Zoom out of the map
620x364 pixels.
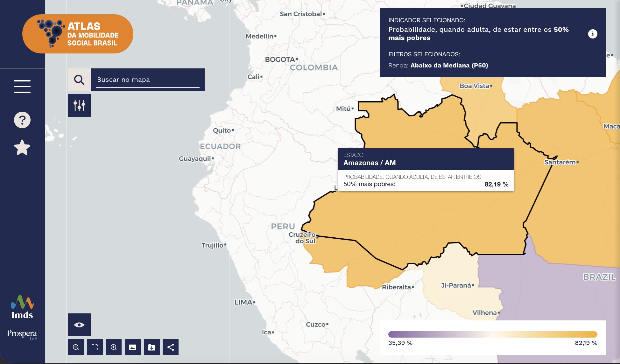[76, 347]
